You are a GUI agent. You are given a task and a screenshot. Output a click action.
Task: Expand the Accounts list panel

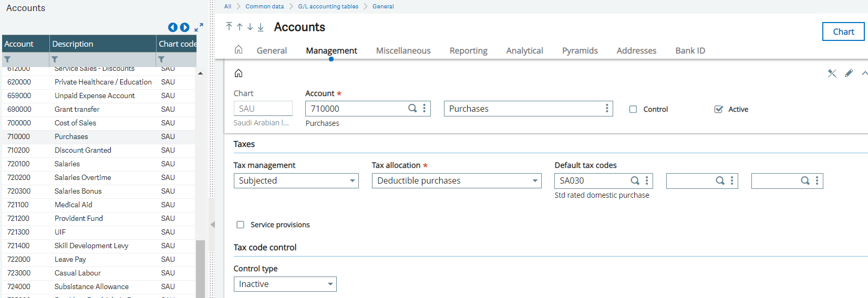(x=199, y=27)
